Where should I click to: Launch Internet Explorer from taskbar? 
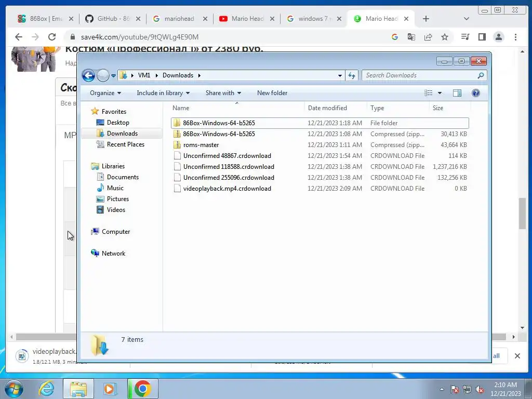(46, 389)
